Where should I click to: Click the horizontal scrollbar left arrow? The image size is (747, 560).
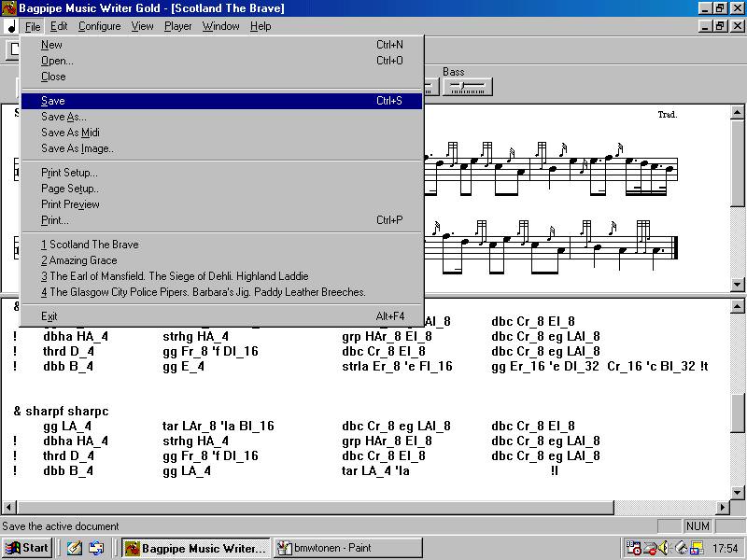click(x=9, y=508)
